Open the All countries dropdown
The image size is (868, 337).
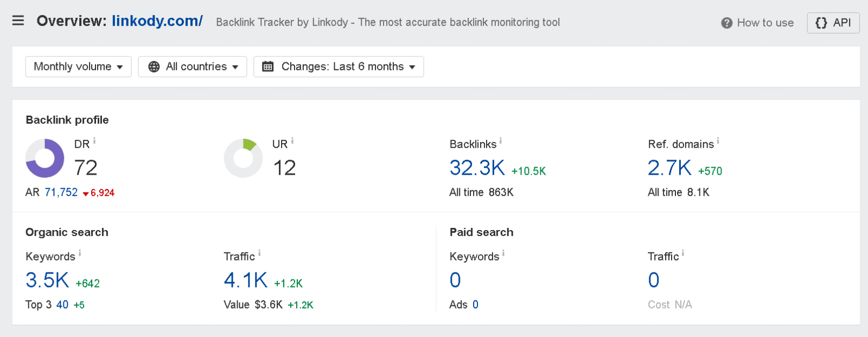click(x=193, y=67)
